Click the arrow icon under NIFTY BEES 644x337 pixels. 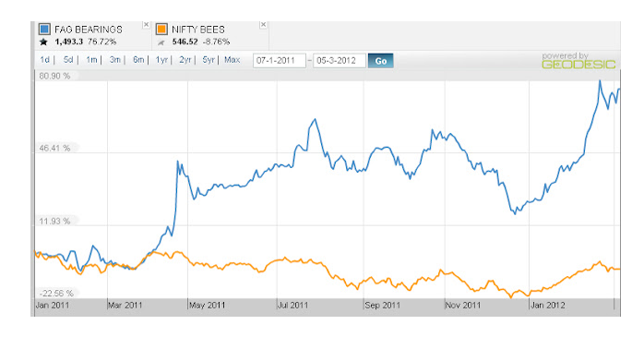tap(161, 42)
